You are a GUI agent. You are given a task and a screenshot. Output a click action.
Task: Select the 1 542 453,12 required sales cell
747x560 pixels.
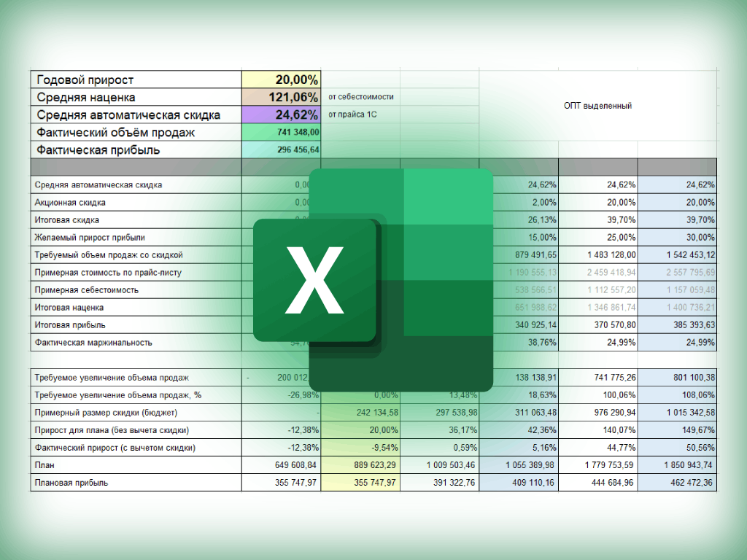click(x=678, y=254)
